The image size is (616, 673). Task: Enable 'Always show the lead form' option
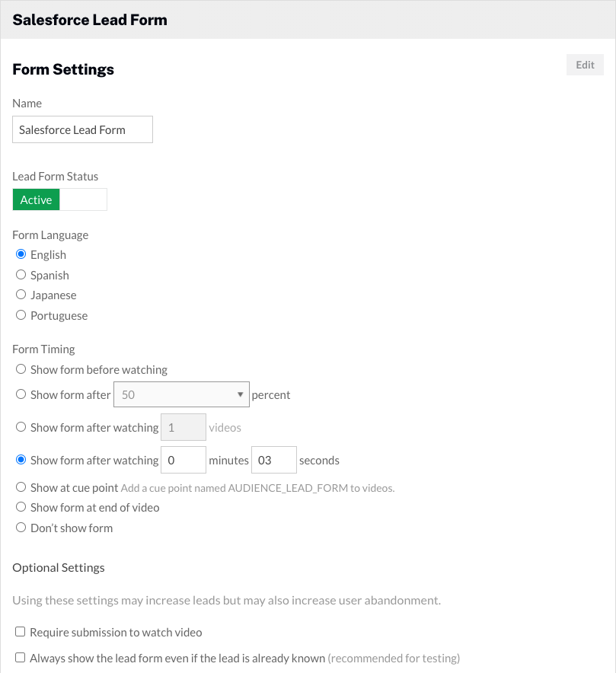point(19,656)
